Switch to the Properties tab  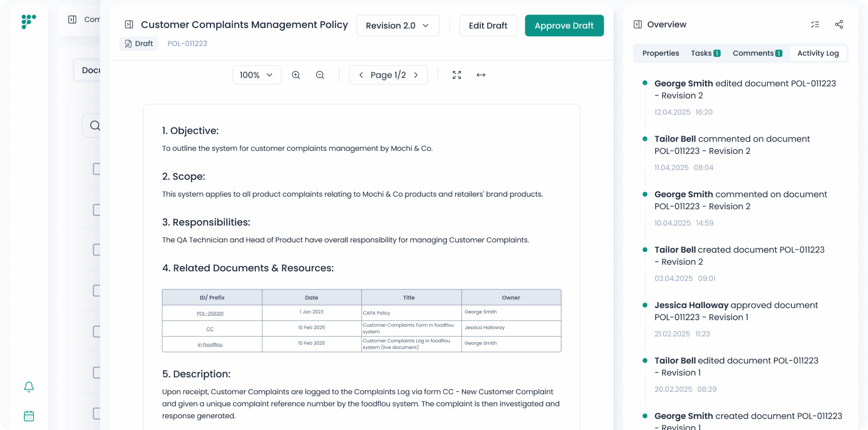[x=660, y=53]
